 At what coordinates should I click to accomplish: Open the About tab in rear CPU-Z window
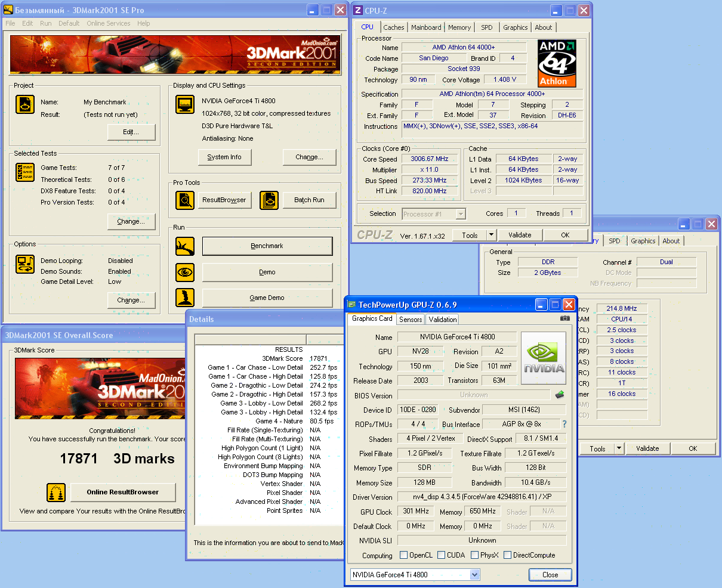(x=671, y=241)
